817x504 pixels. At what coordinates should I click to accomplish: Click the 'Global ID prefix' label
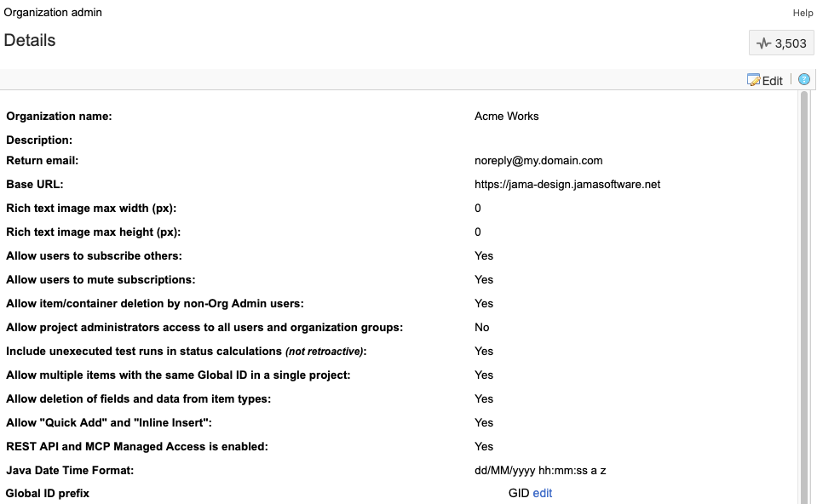tap(48, 493)
